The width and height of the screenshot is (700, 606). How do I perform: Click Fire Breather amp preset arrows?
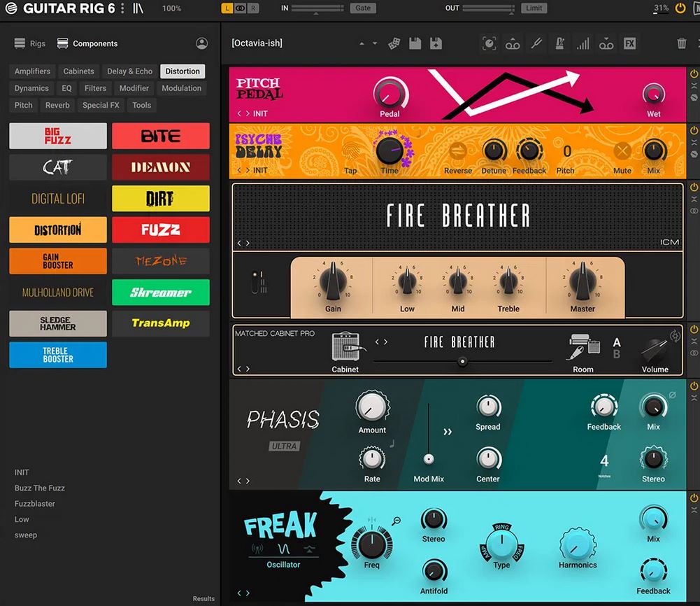coord(243,243)
